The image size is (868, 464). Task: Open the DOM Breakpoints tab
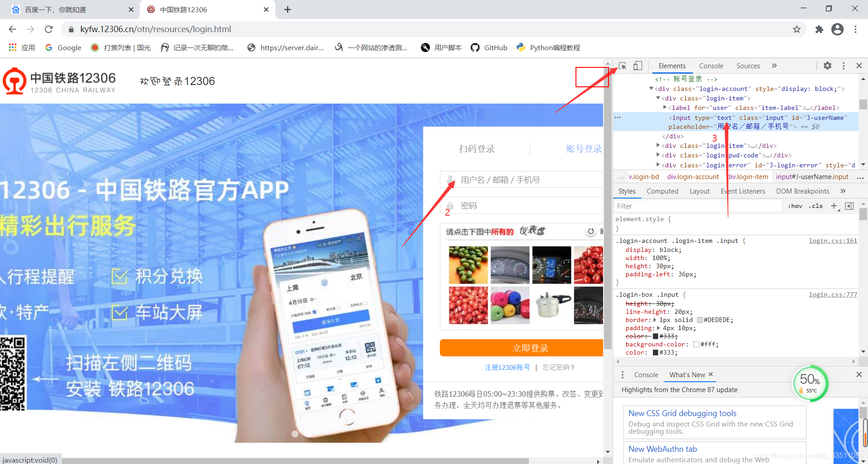[x=802, y=191]
